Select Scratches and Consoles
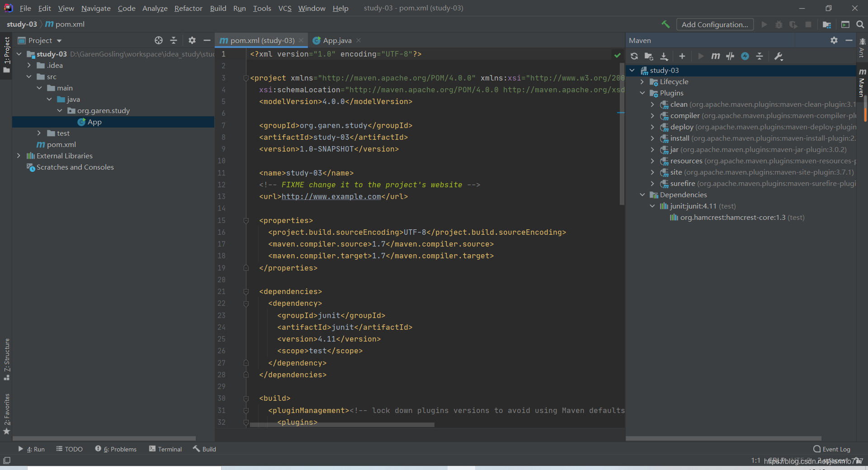 [x=75, y=167]
